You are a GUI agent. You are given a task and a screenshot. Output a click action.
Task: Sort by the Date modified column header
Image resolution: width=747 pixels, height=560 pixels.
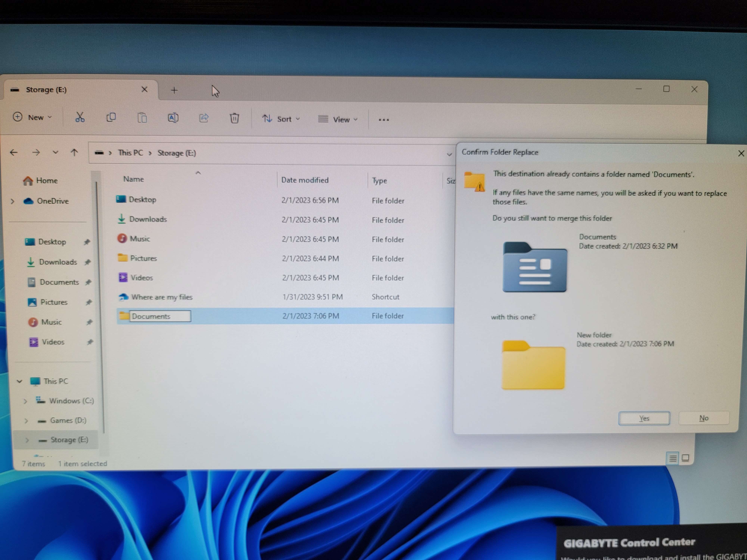pos(305,180)
